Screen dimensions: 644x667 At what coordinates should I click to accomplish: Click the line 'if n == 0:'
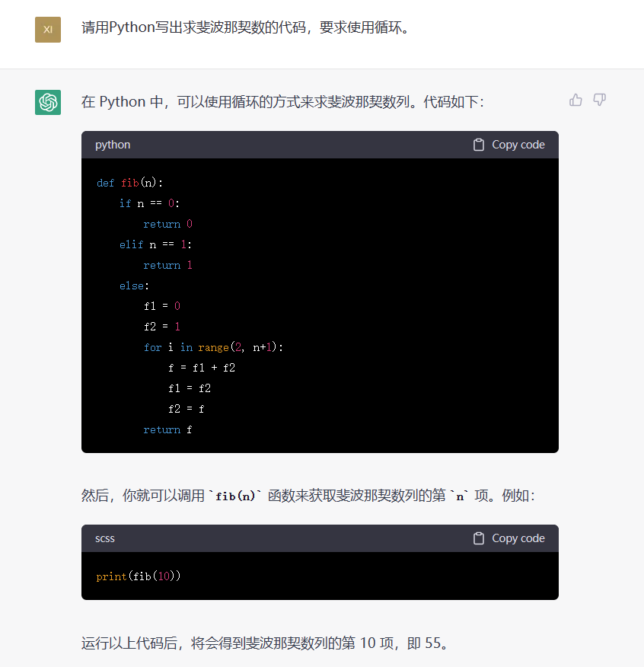(149, 203)
